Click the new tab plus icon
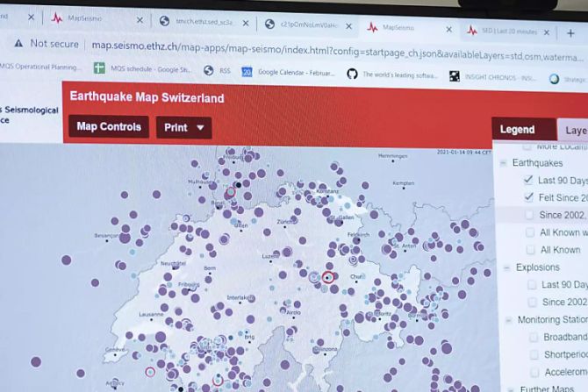The image size is (588, 392). pos(570,33)
